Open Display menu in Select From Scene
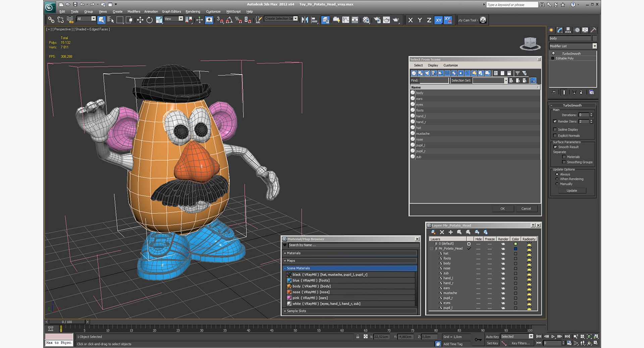The width and height of the screenshot is (644, 348). tap(433, 65)
